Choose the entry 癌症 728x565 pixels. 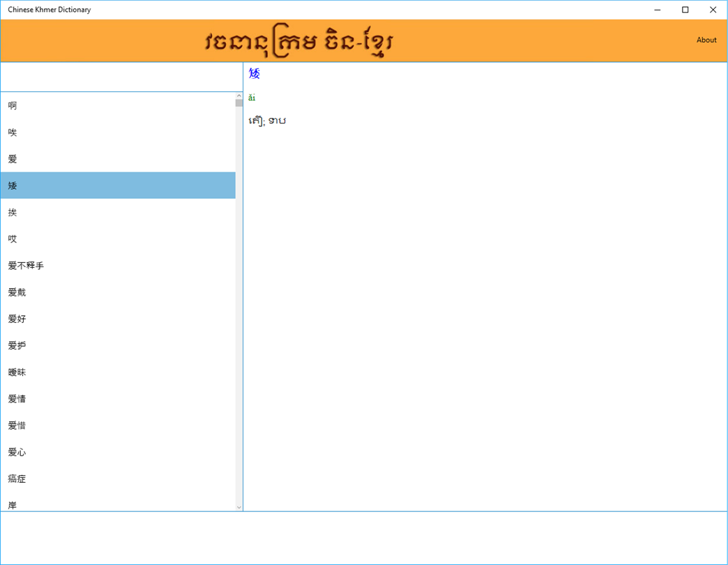118,479
